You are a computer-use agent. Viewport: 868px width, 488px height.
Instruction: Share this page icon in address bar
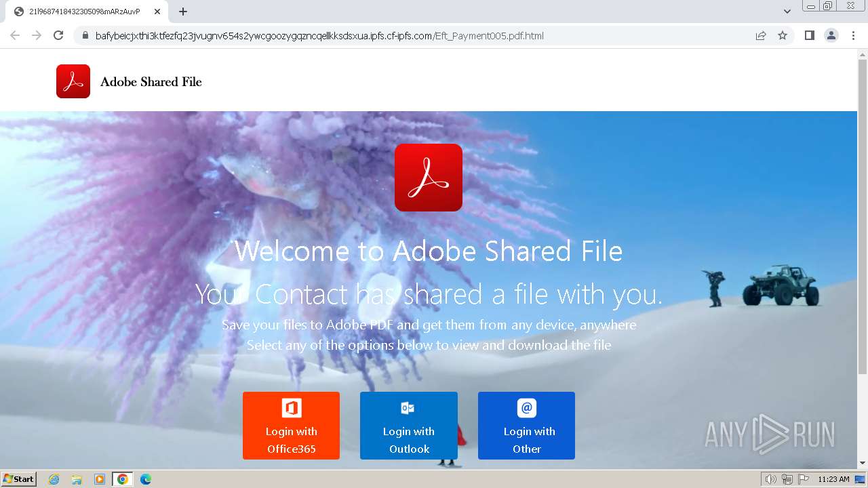point(761,35)
